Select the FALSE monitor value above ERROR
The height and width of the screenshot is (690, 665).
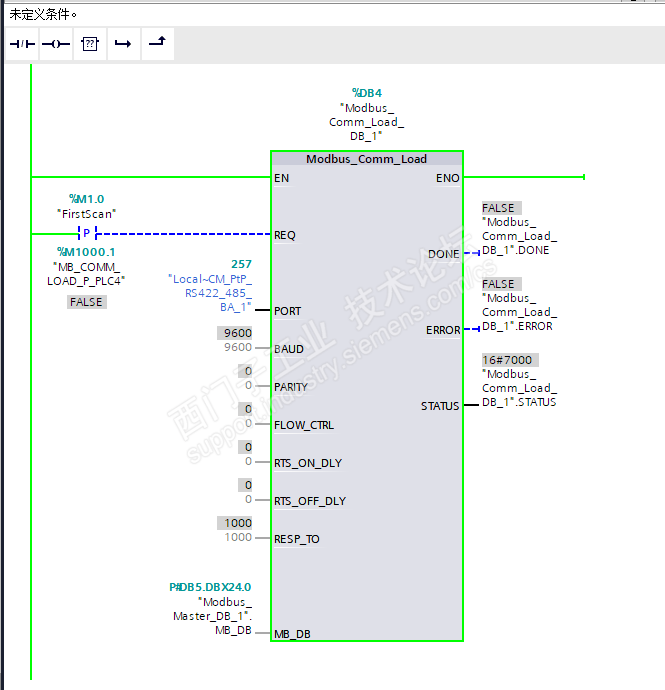pos(502,284)
